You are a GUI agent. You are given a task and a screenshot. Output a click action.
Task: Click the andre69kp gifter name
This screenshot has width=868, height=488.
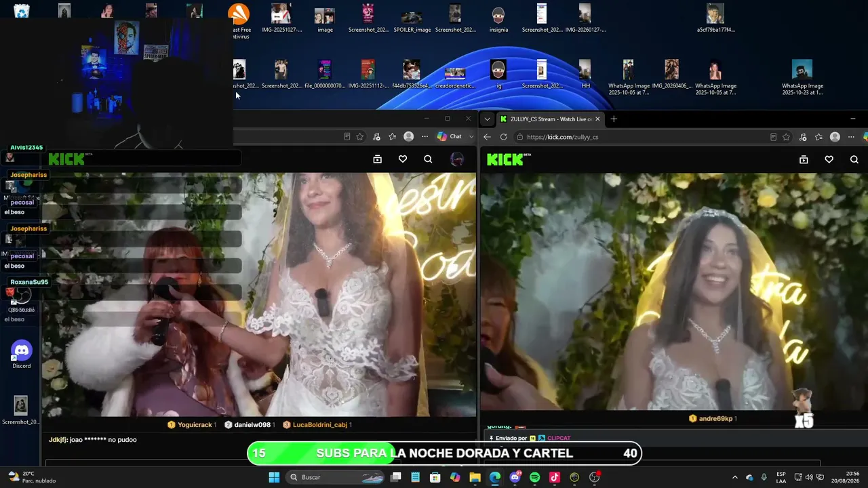715,419
